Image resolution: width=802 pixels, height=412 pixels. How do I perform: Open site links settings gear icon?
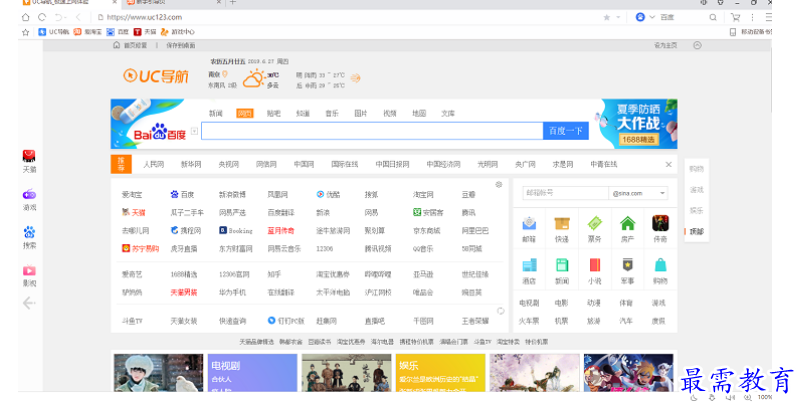tap(499, 185)
